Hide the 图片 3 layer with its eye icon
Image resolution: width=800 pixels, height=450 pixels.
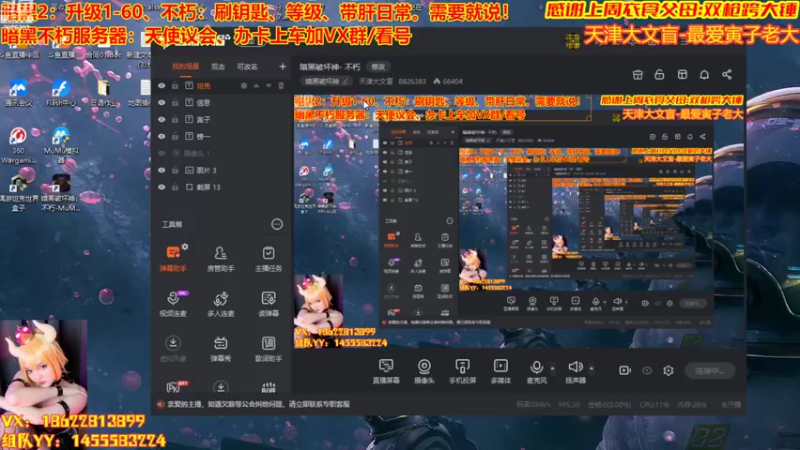pyautogui.click(x=161, y=170)
